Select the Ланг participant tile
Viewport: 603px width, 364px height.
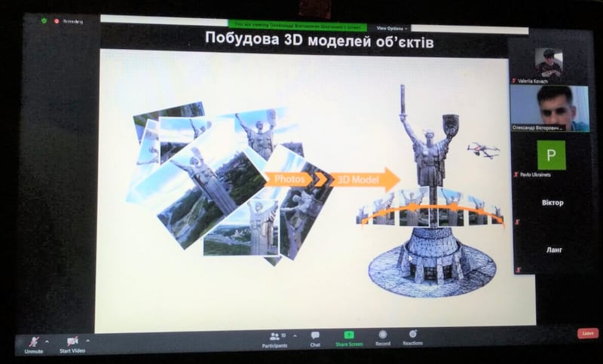click(552, 249)
